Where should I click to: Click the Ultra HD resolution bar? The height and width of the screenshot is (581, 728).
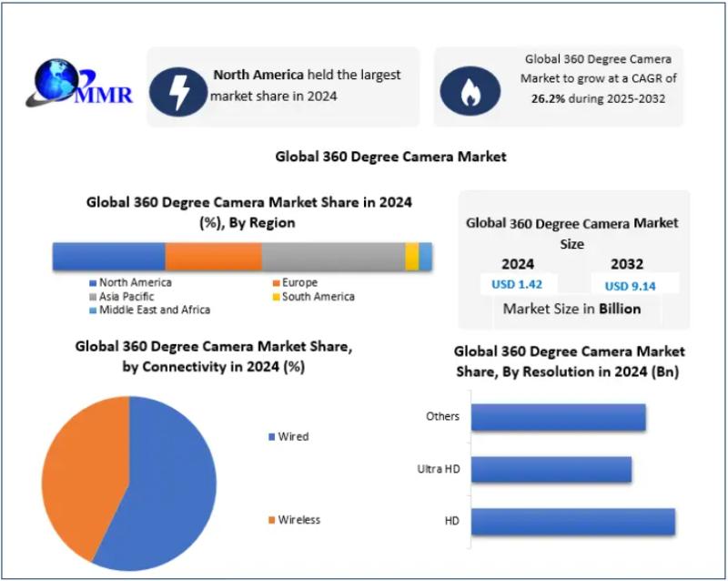(551, 470)
